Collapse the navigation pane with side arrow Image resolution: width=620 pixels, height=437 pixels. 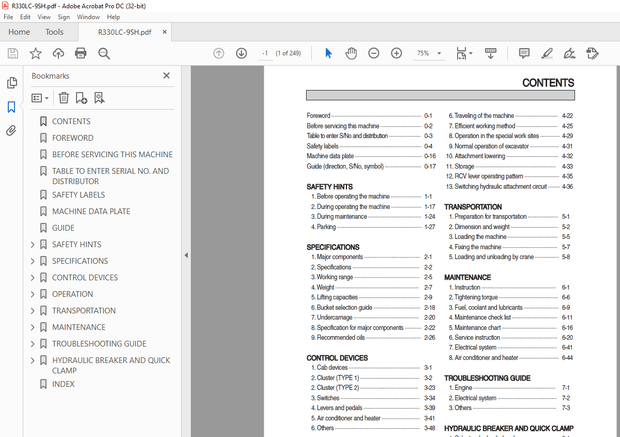pos(186,255)
